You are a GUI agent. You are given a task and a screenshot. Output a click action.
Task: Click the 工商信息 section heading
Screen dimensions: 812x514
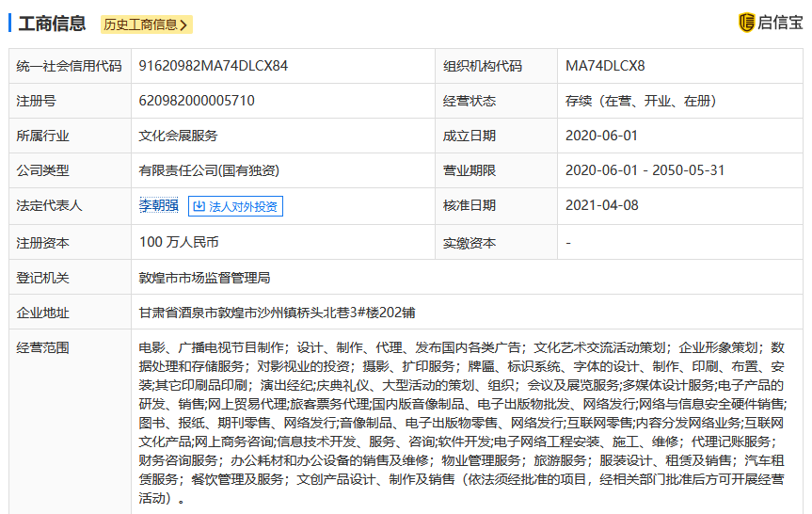click(52, 24)
